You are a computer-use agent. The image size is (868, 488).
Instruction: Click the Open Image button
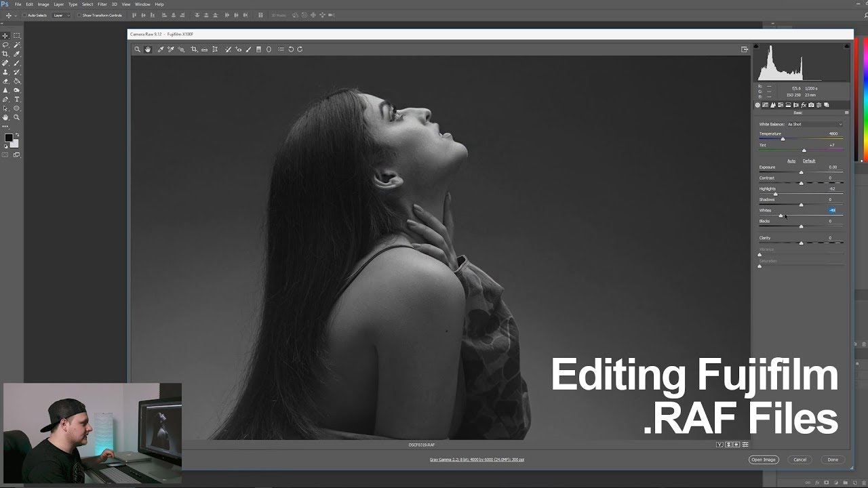(x=764, y=460)
